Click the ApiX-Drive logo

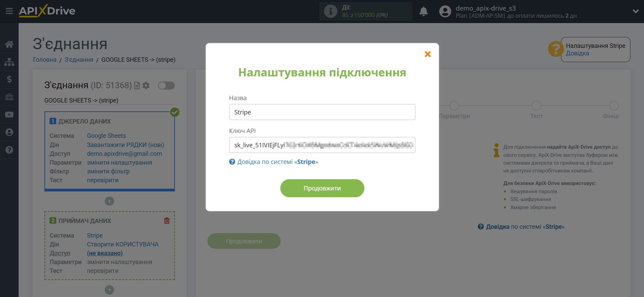point(47,11)
